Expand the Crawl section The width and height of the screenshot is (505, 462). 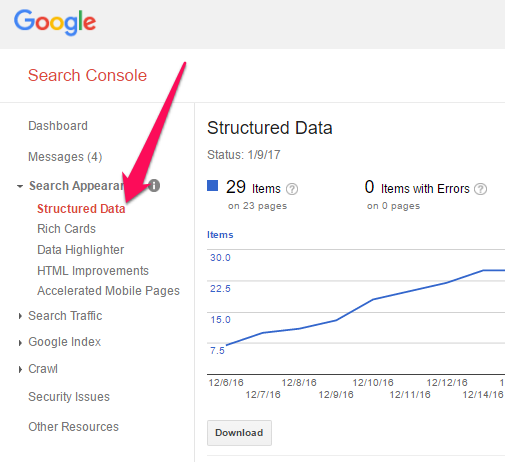(20, 369)
